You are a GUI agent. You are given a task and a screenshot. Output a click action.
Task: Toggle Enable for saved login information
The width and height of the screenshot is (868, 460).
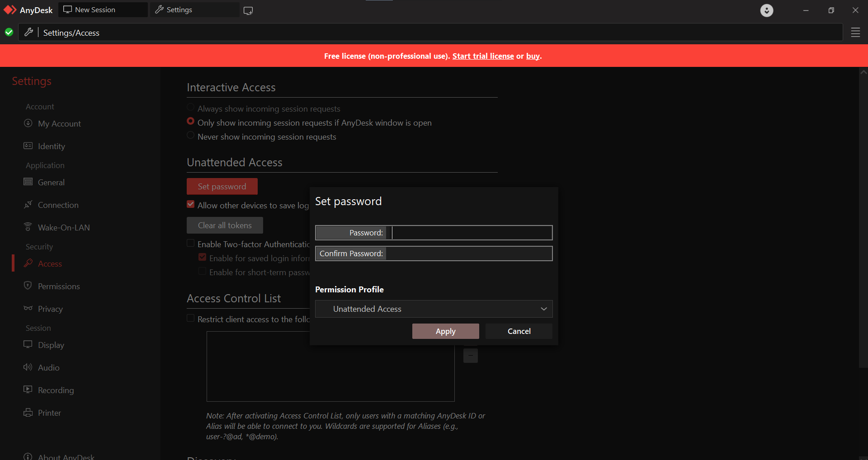[x=203, y=257]
